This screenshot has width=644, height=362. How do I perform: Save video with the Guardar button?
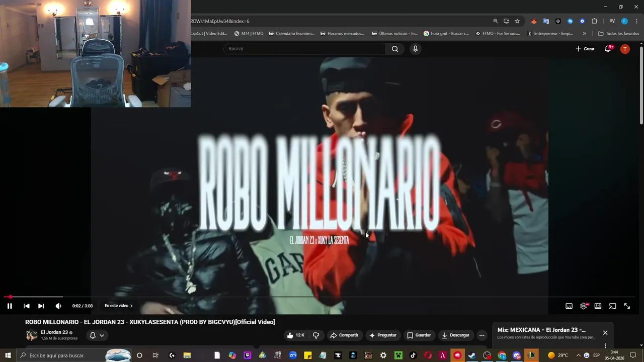pyautogui.click(x=419, y=335)
